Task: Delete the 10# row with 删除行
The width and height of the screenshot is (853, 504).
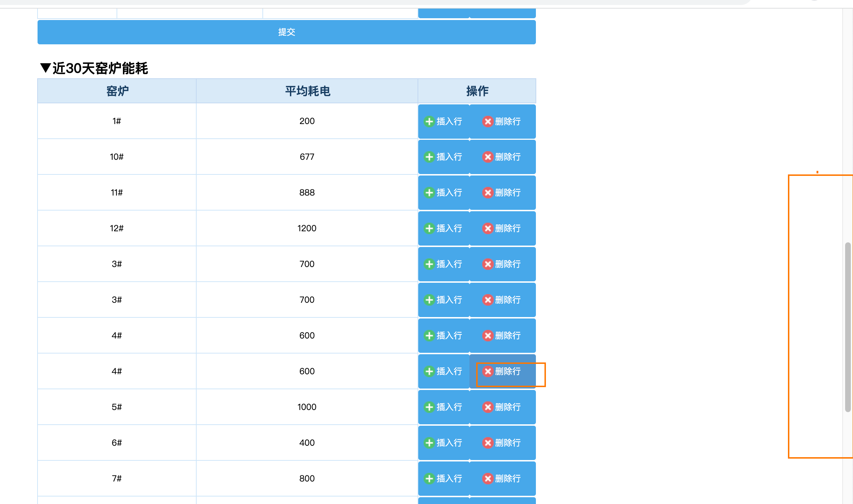Action: click(x=503, y=157)
